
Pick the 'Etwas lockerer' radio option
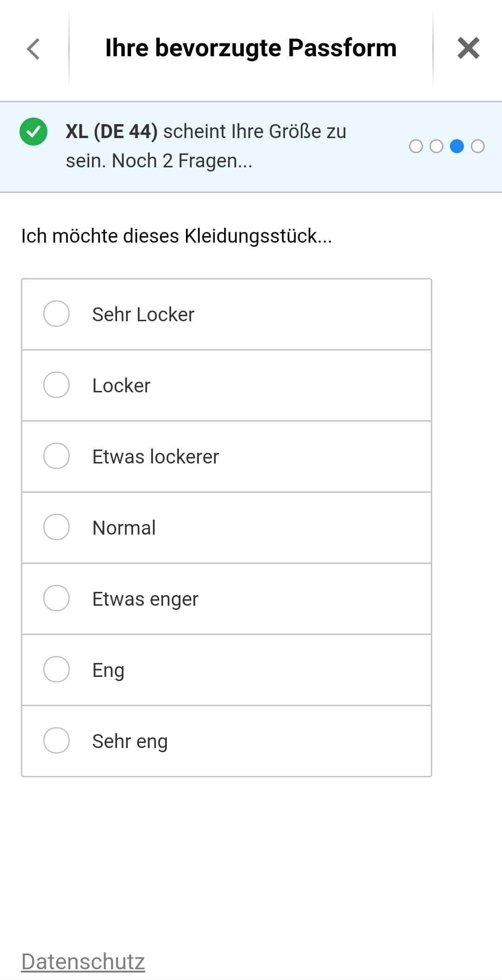[56, 456]
